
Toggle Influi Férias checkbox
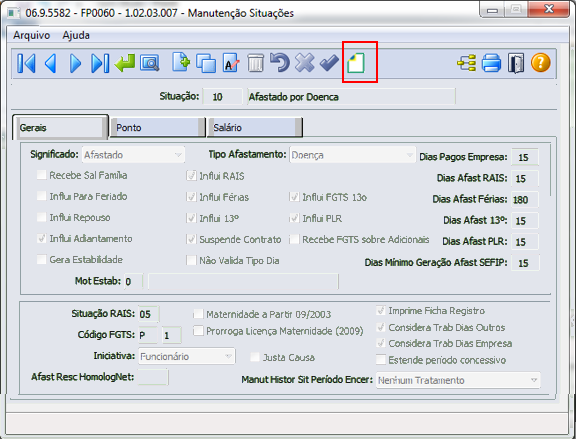[191, 197]
